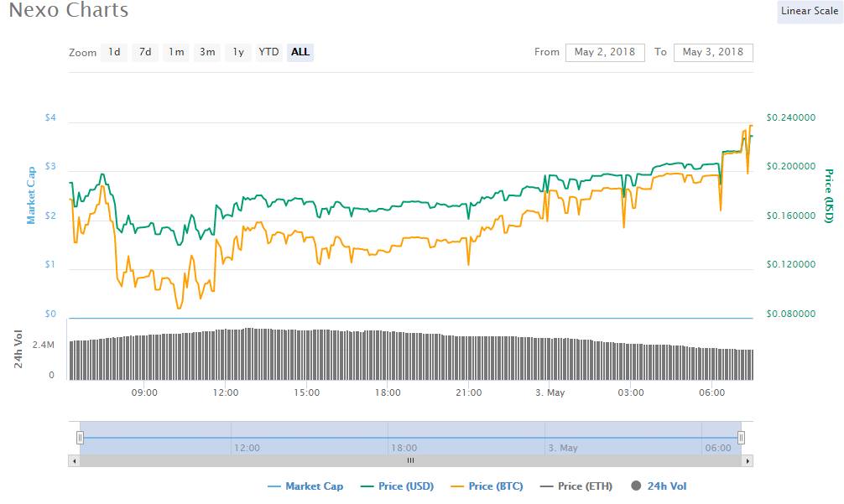The height and width of the screenshot is (504, 844).
Task: Click the ALL zoom button
Action: tap(300, 52)
